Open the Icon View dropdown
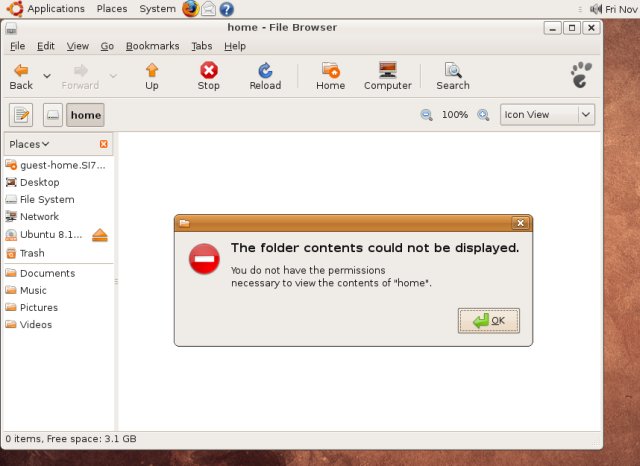This screenshot has height=466, width=640. coord(547,115)
